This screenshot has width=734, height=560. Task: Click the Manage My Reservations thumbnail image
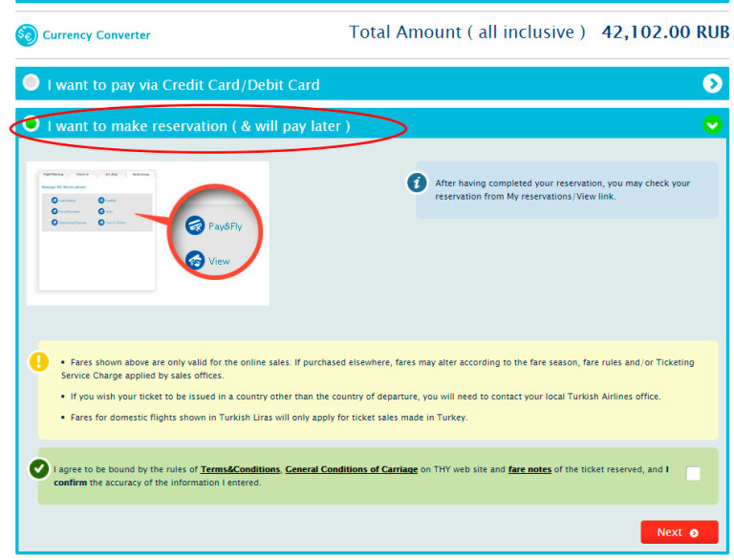pyautogui.click(x=96, y=231)
